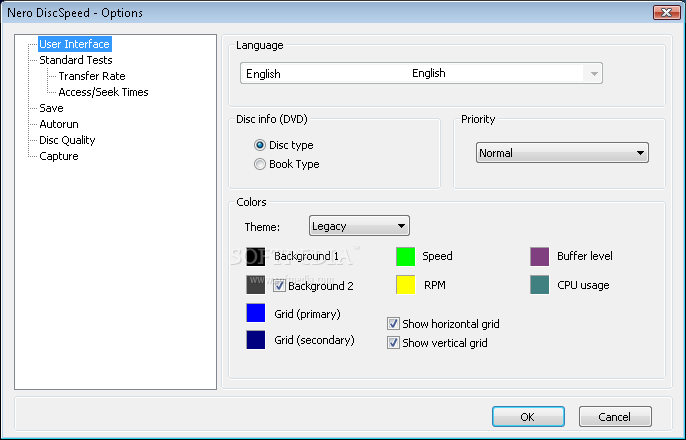Change the yellow RPM color swatch

[x=406, y=285]
